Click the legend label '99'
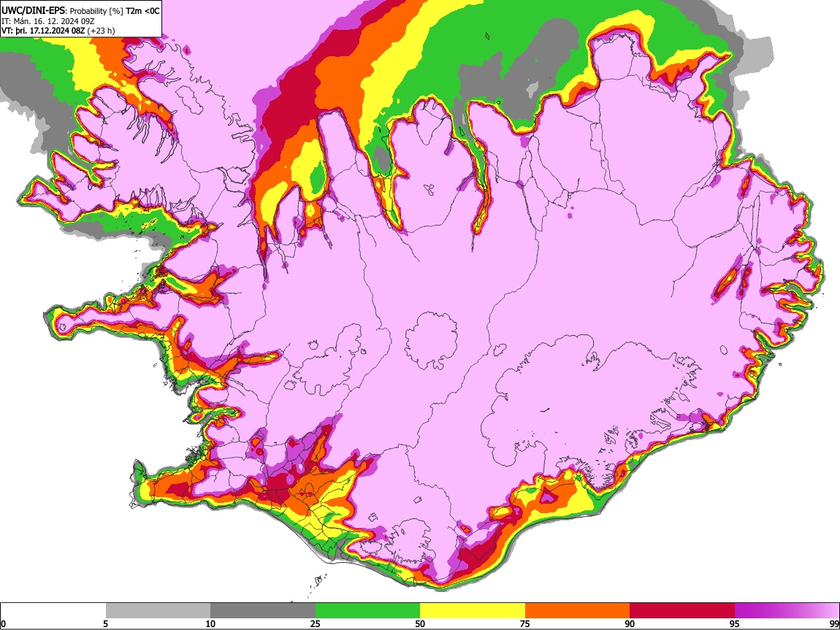 click(833, 624)
